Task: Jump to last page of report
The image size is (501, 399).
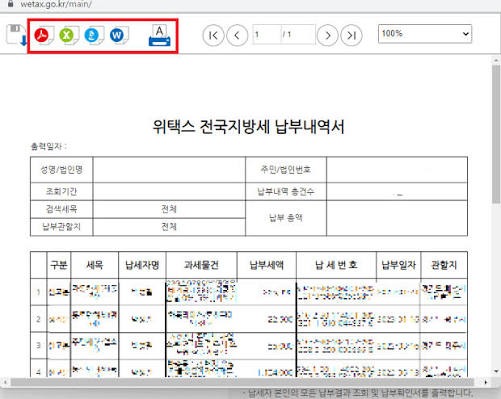Action: click(x=351, y=35)
